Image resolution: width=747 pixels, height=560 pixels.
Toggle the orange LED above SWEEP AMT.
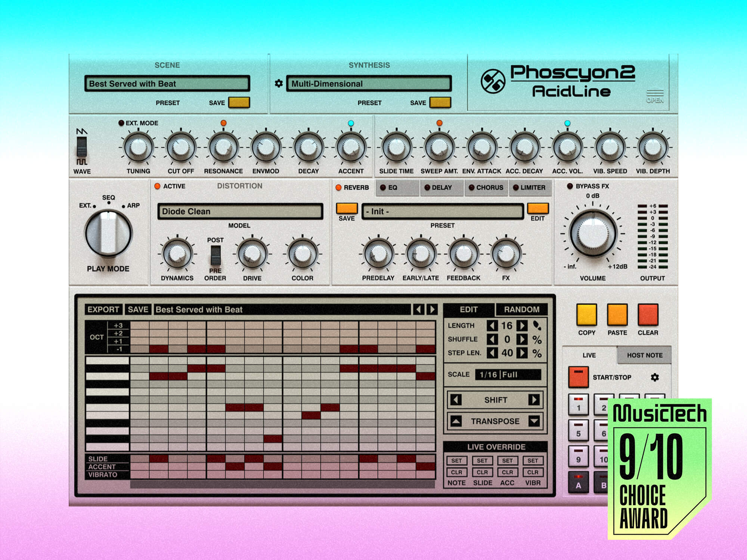[x=439, y=123]
